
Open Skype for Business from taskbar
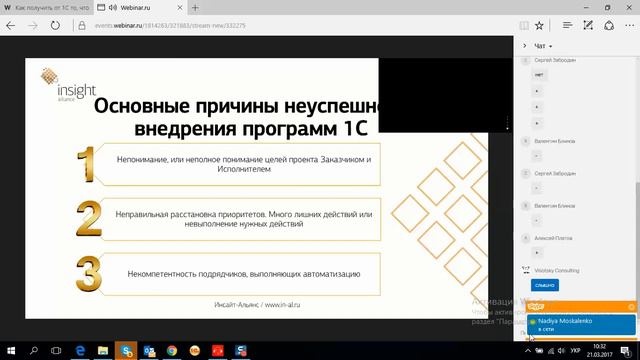coord(126,351)
